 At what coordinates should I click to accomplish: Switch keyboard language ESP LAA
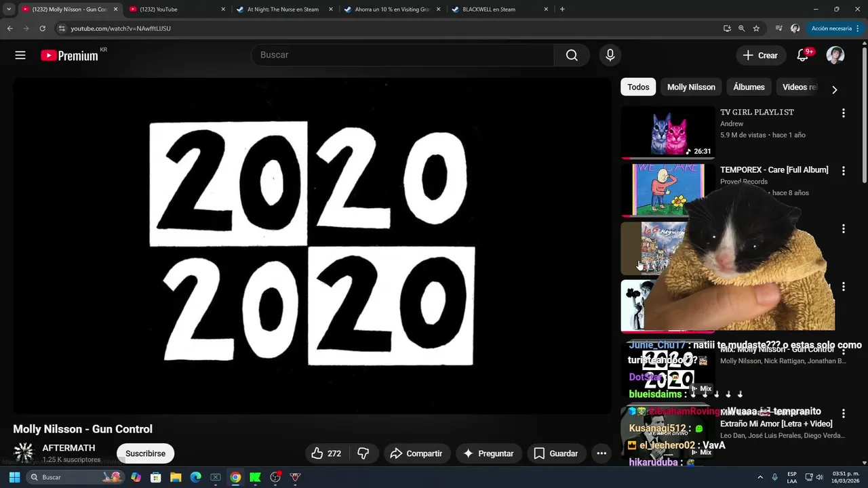pyautogui.click(x=792, y=477)
